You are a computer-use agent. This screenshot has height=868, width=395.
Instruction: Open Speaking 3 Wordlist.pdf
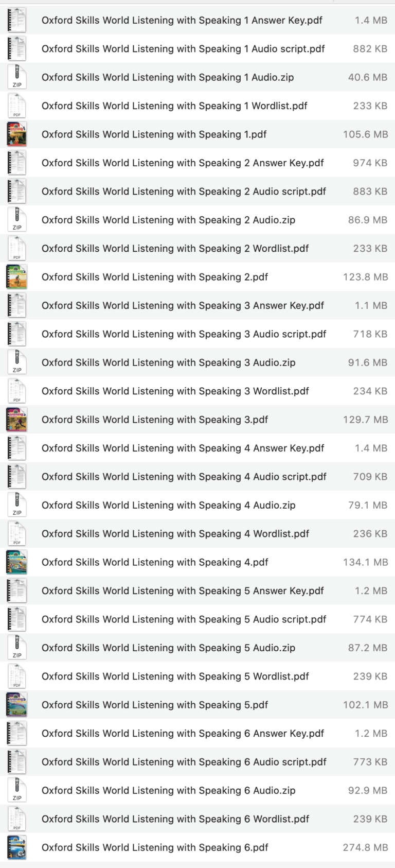coord(175,391)
